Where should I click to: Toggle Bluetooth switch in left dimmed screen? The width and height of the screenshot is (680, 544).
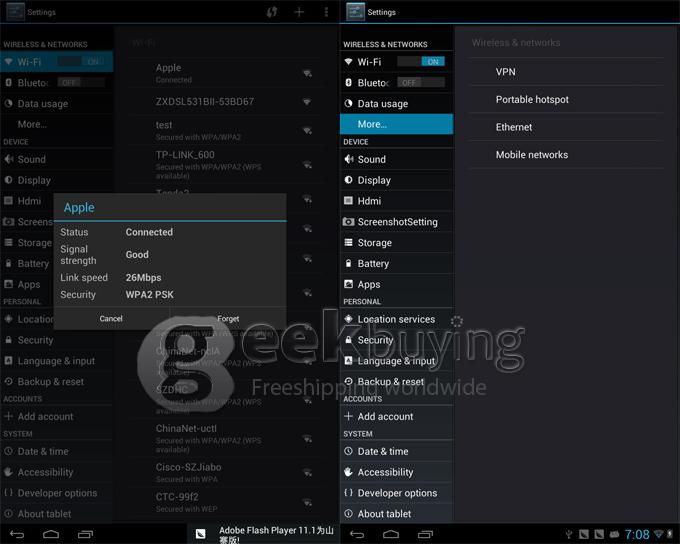[81, 82]
